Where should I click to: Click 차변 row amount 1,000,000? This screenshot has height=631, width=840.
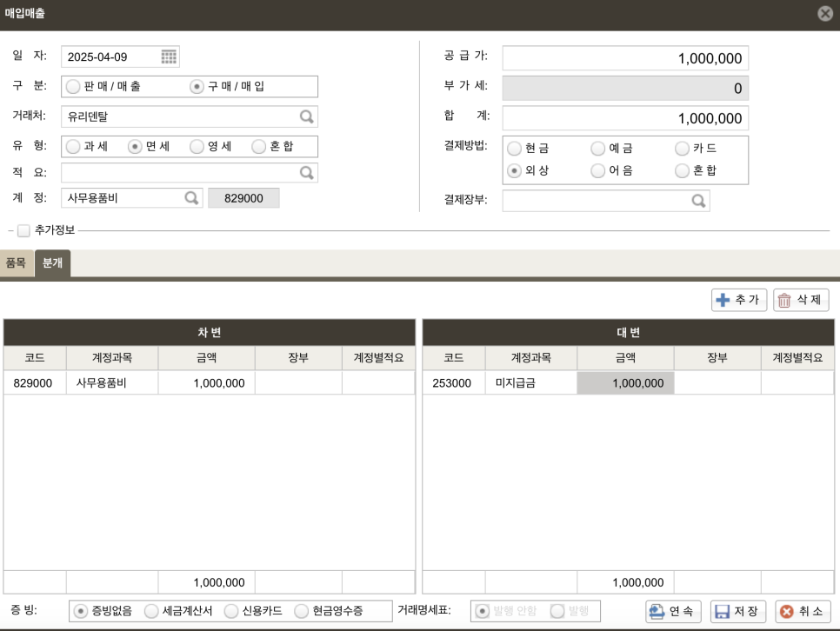(x=207, y=383)
